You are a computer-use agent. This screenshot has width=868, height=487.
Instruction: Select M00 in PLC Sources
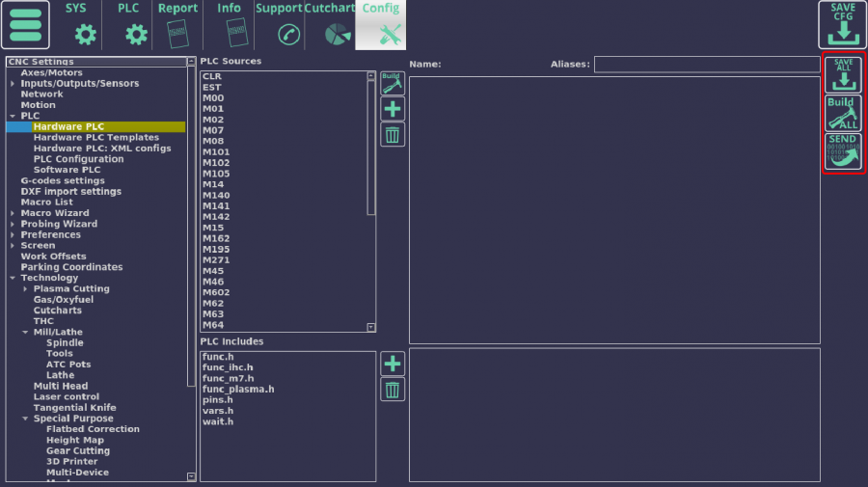coord(213,98)
